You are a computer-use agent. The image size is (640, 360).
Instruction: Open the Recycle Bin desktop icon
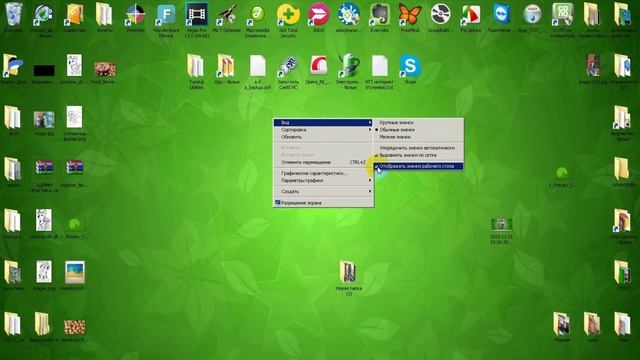point(13,15)
